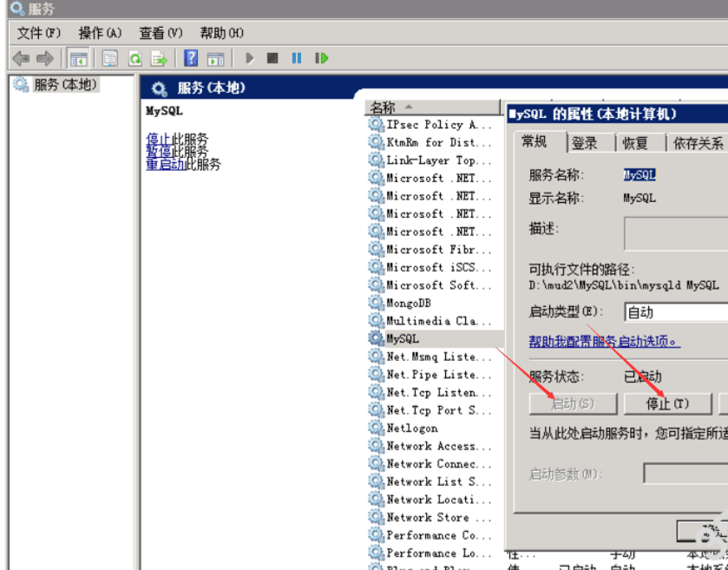Click the Restart Service toolbar icon
The width and height of the screenshot is (728, 570).
point(321,58)
